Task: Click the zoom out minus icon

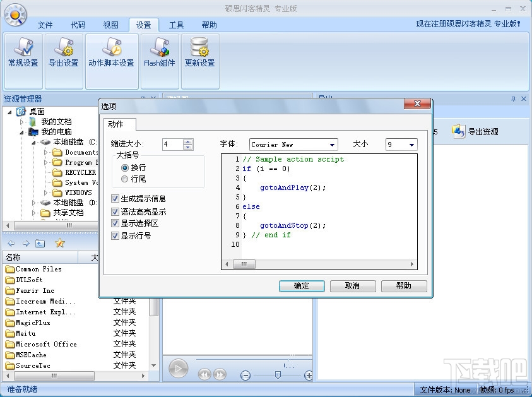Action: [245, 376]
